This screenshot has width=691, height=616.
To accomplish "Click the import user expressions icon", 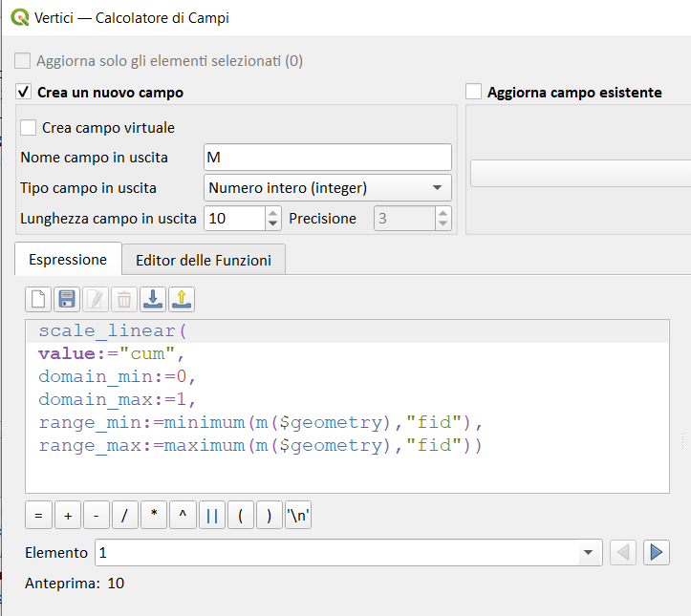I will coord(153,299).
